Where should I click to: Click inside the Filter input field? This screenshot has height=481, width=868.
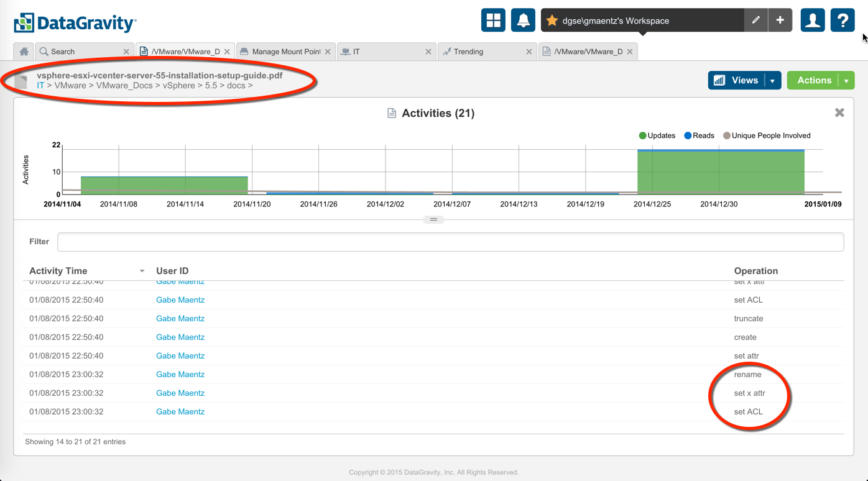(450, 242)
